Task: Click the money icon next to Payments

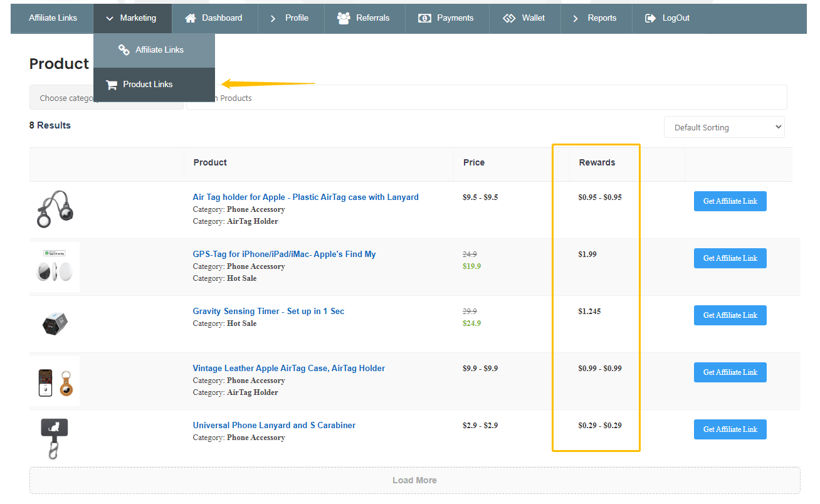Action: tap(424, 18)
